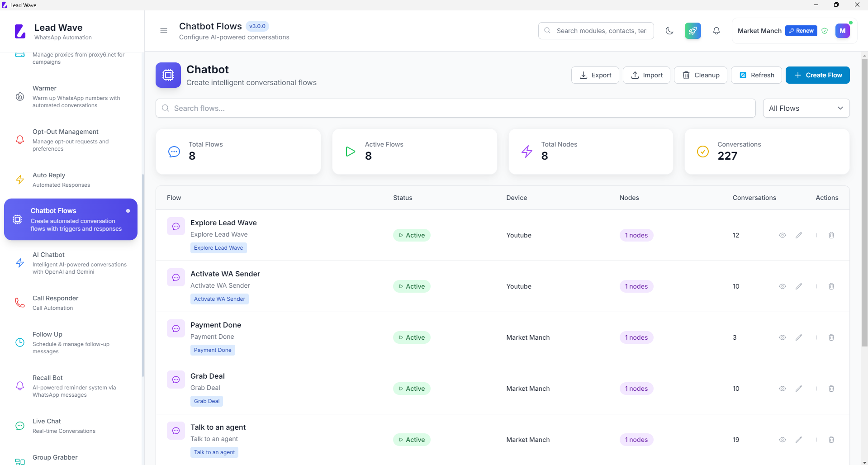Open dark mode with the moon icon
The height and width of the screenshot is (465, 868).
[x=670, y=30]
